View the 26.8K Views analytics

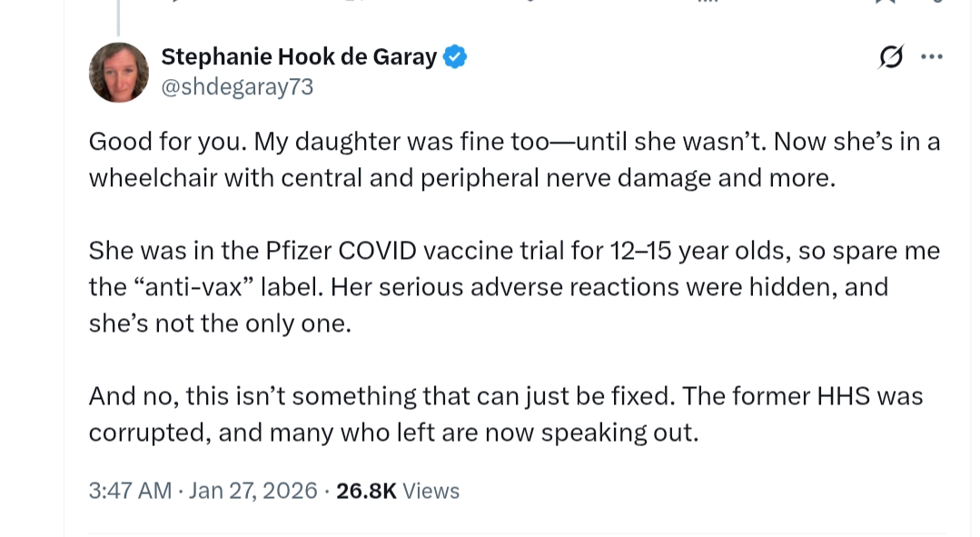tap(398, 491)
